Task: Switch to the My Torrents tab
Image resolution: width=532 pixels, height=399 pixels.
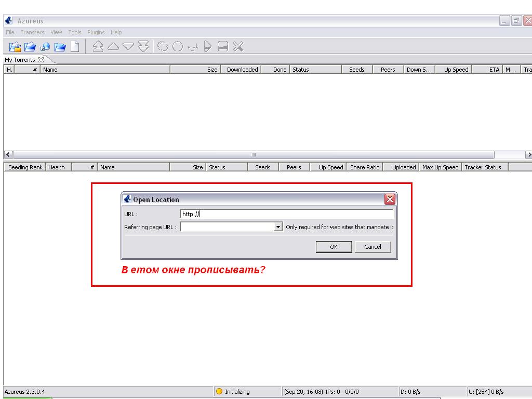Action: [x=20, y=60]
